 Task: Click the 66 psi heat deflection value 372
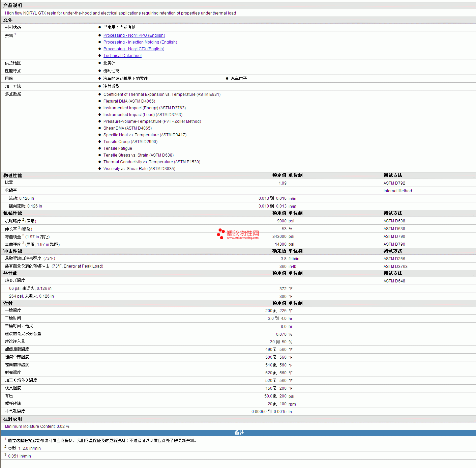coord(283,289)
